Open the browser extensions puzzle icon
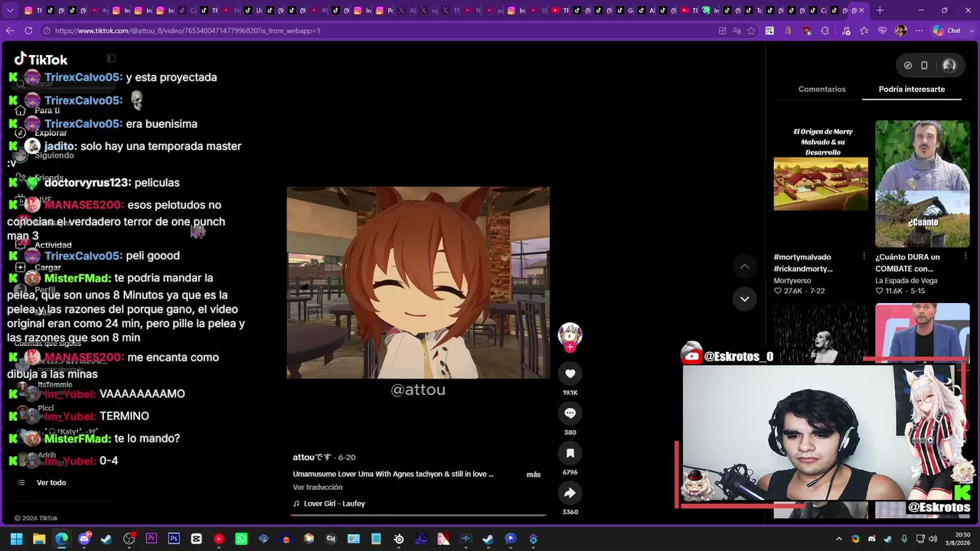This screenshot has width=980, height=551. 825,31
